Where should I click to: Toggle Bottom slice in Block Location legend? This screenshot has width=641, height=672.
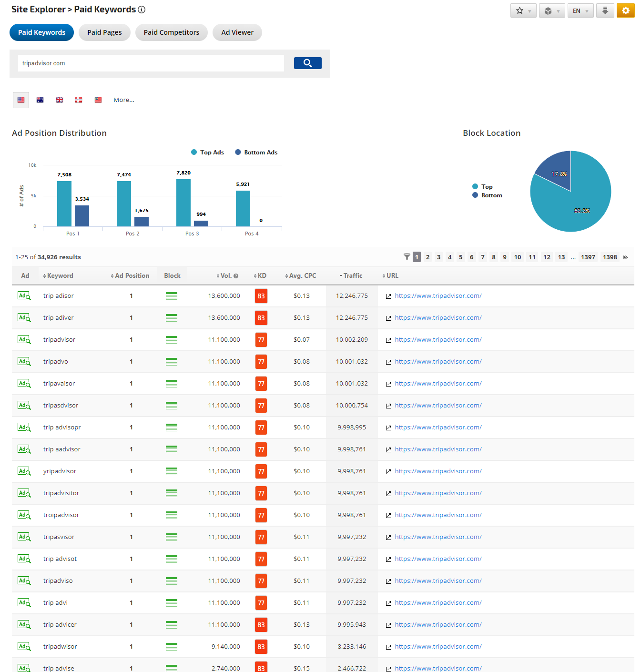(487, 195)
